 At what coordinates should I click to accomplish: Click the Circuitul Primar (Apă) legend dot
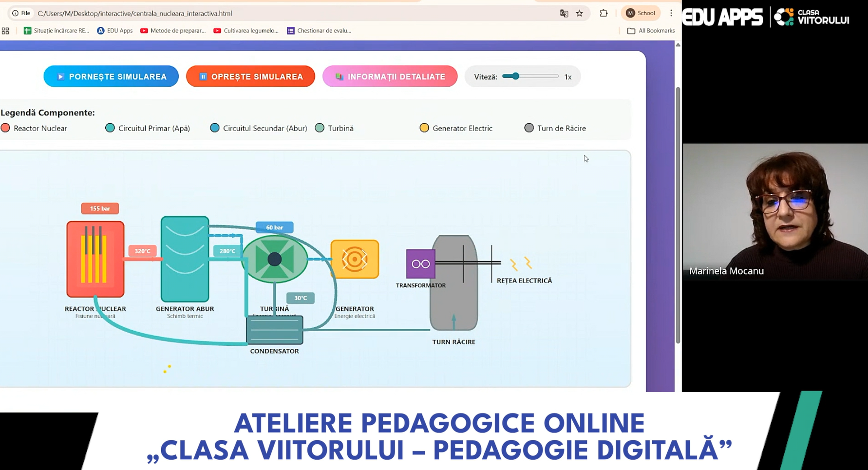tap(110, 128)
